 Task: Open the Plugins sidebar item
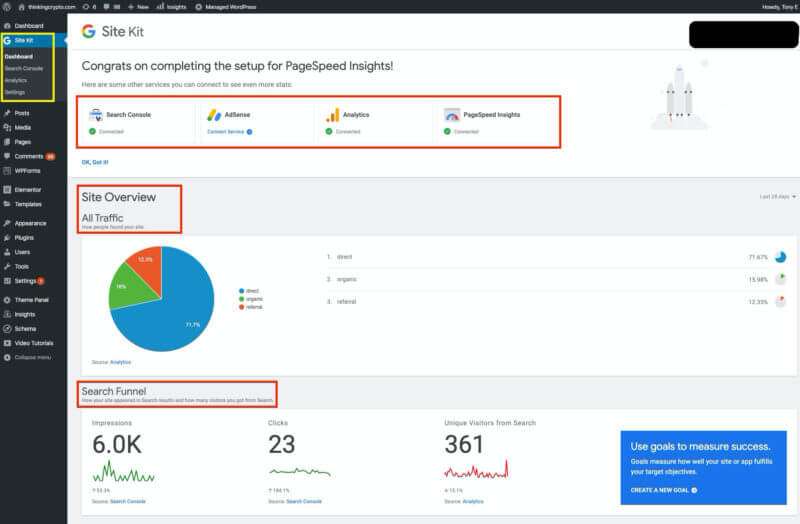tap(25, 238)
